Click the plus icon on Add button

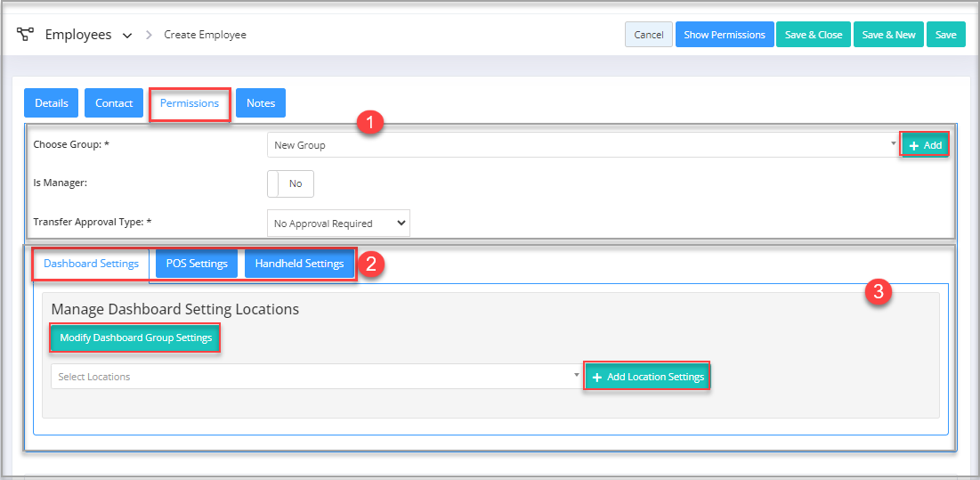click(914, 145)
